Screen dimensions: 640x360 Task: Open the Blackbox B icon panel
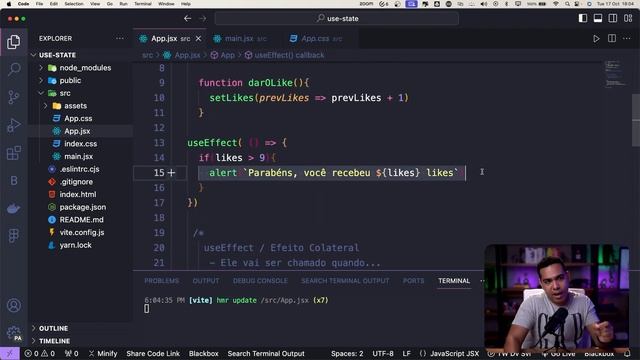(13, 180)
